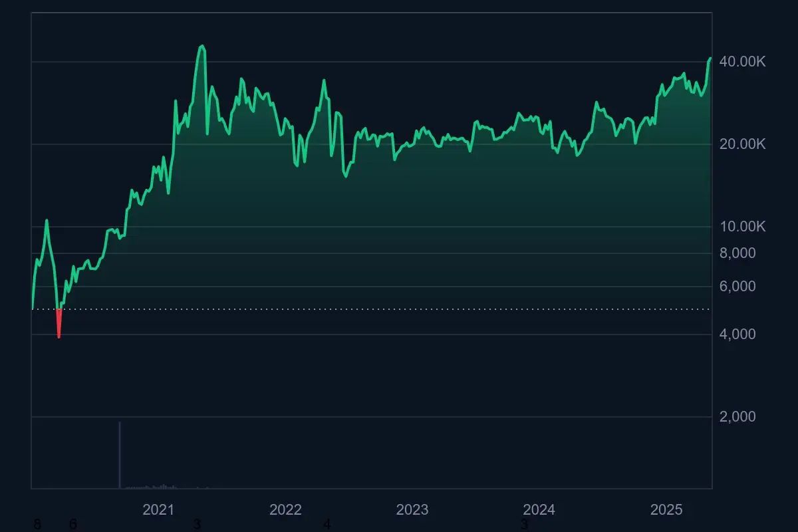Click the 4,000 price axis label
The image size is (798, 532).
738,334
